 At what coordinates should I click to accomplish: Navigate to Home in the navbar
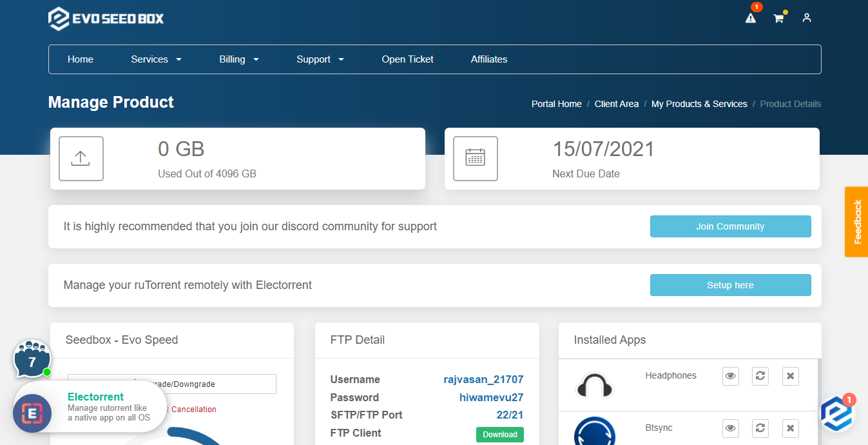click(80, 59)
